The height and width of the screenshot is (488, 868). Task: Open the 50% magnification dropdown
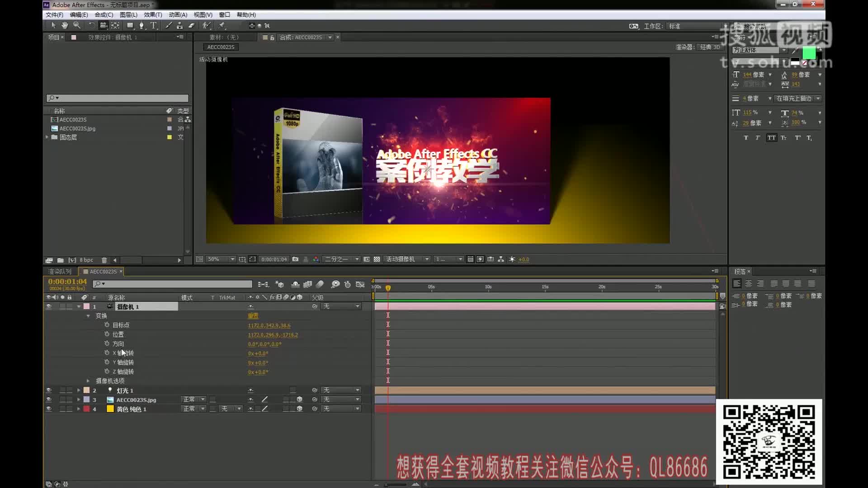click(x=221, y=259)
